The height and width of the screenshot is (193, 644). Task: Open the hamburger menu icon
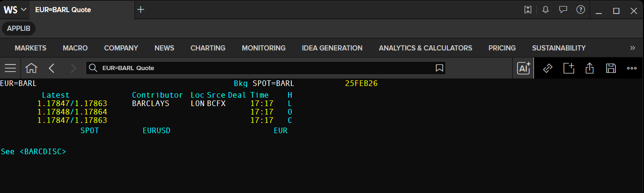click(10, 68)
